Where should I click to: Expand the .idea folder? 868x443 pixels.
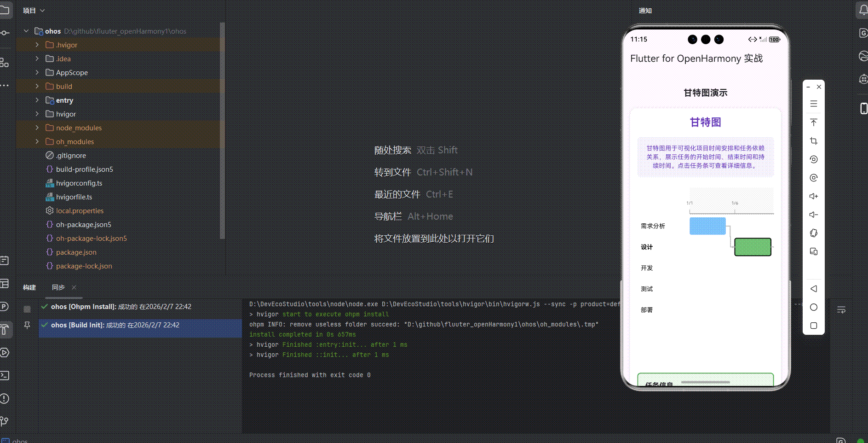[37, 58]
